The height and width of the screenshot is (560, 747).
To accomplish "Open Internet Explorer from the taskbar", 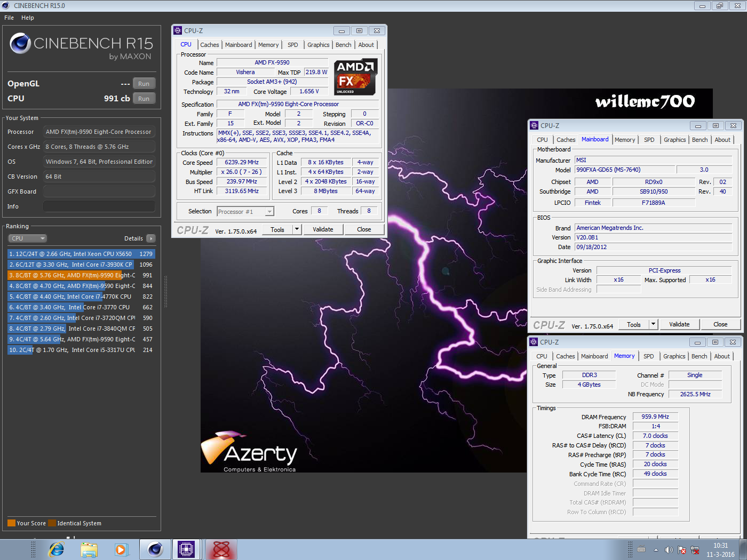I will click(x=56, y=549).
